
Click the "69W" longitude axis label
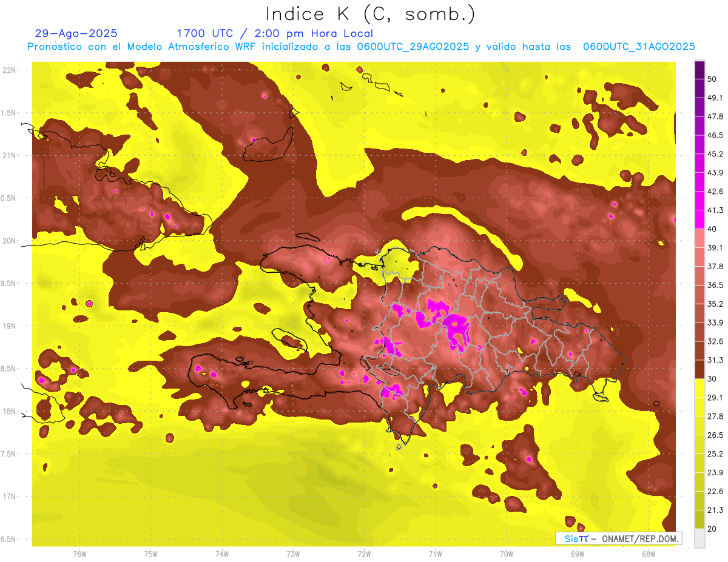click(578, 554)
